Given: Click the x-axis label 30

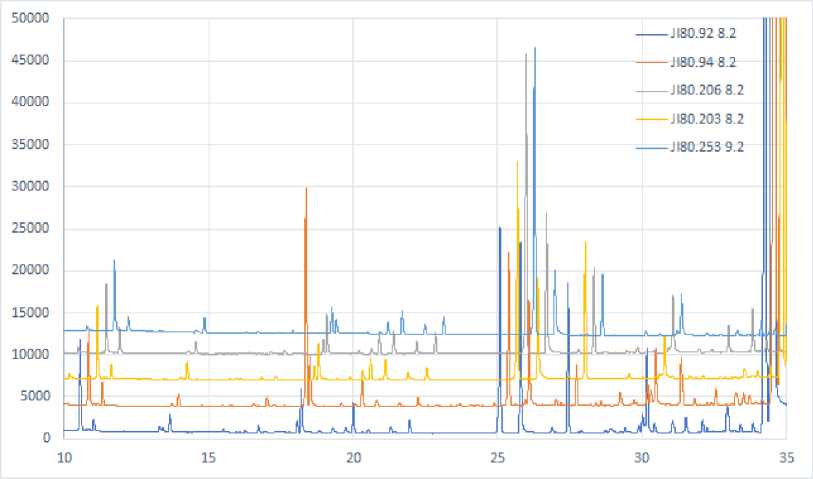Looking at the screenshot, I should point(642,458).
